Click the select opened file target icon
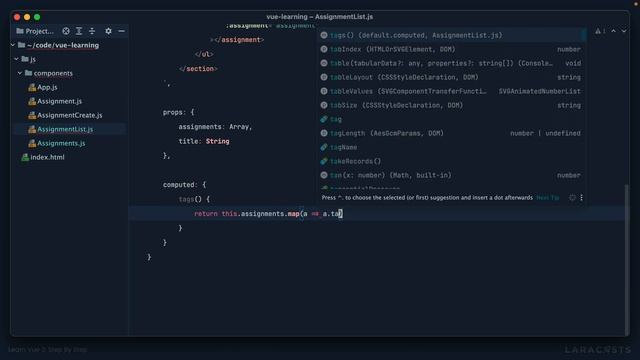The image size is (640, 360). point(66,31)
